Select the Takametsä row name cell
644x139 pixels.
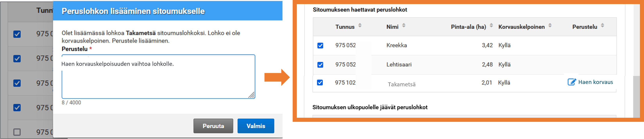[401, 84]
